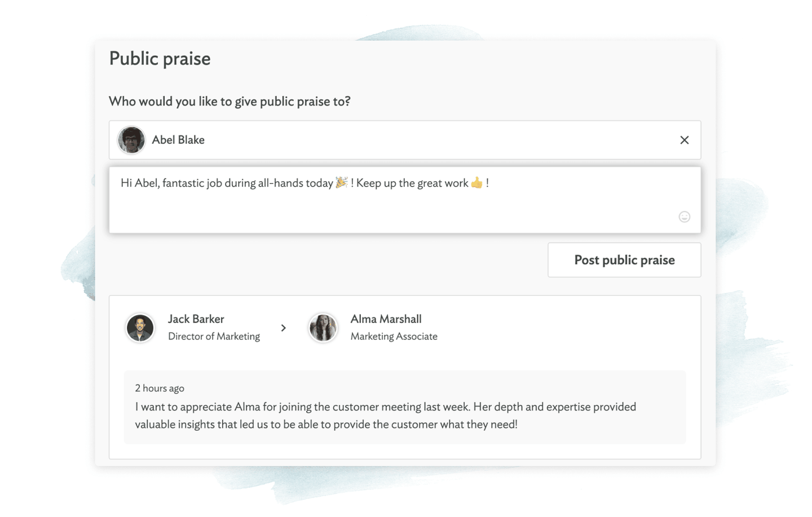Open the emoji picker smiley icon
This screenshot has height=517, width=812.
tap(684, 216)
